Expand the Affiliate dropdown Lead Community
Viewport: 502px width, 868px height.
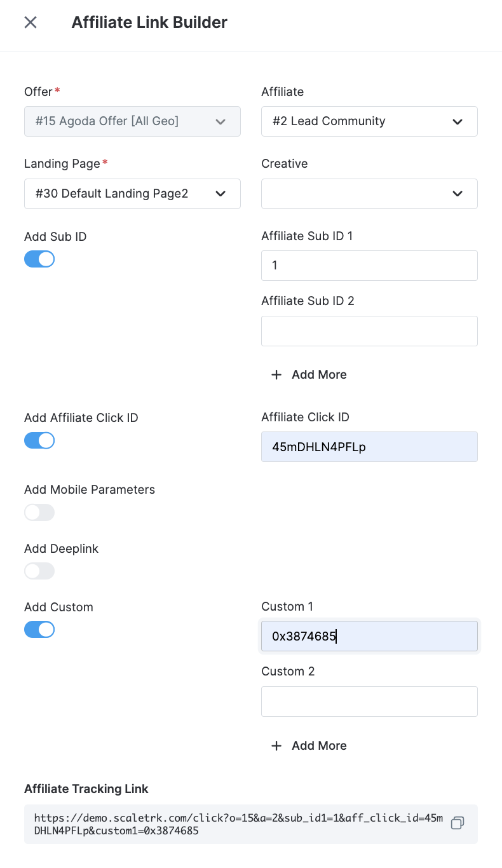pyautogui.click(x=369, y=121)
